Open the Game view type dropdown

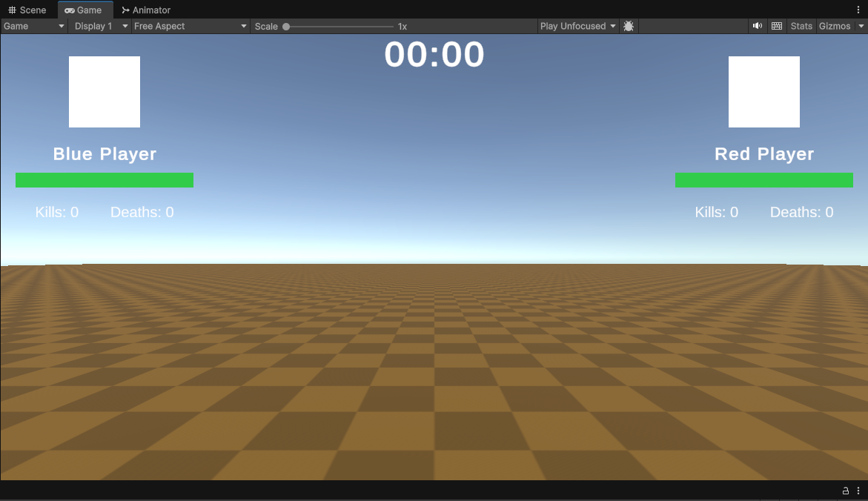[34, 26]
